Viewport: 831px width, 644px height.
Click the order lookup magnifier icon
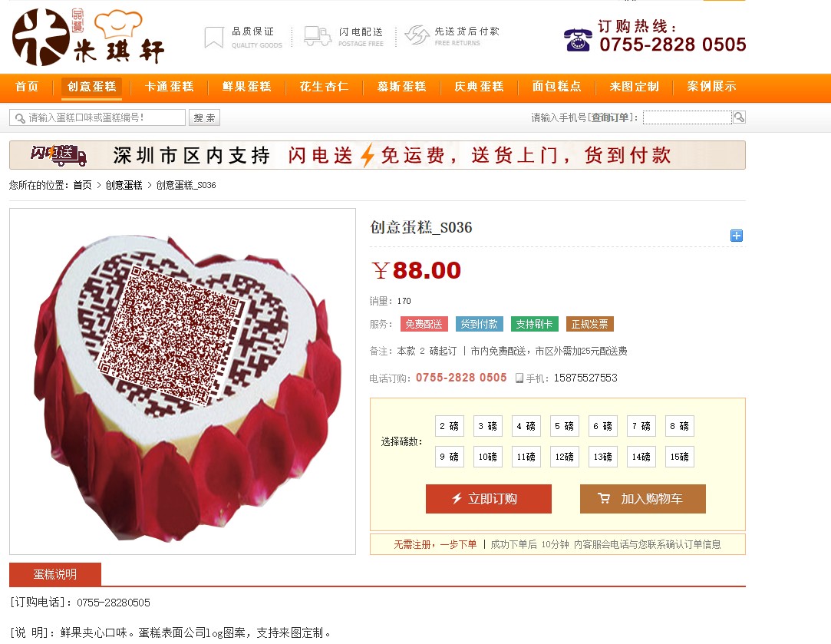pos(740,117)
